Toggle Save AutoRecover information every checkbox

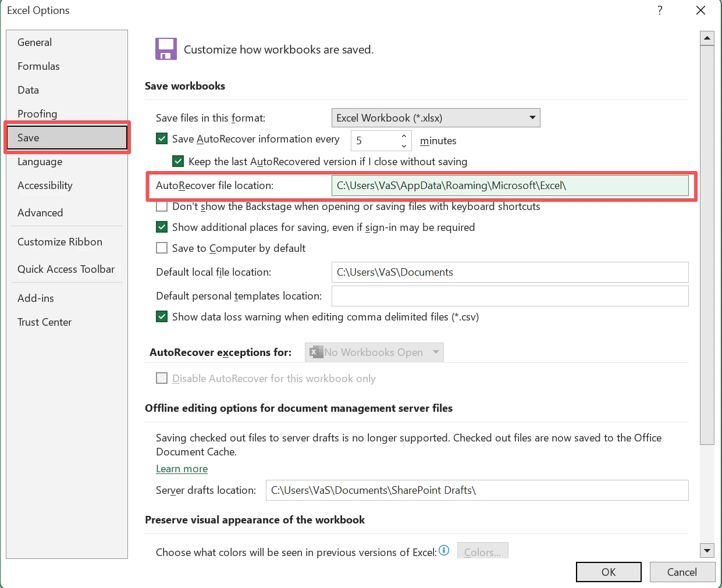[x=162, y=139]
